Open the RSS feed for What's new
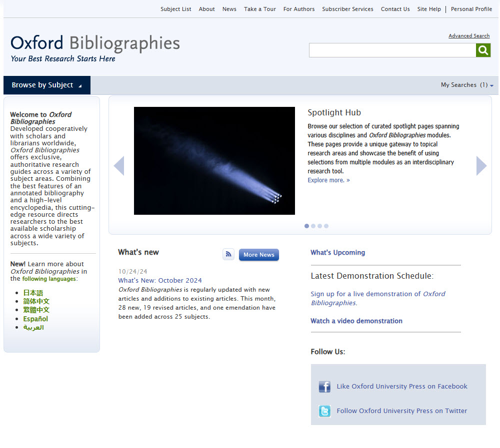Screen dimensions: 500x448 click(x=228, y=254)
